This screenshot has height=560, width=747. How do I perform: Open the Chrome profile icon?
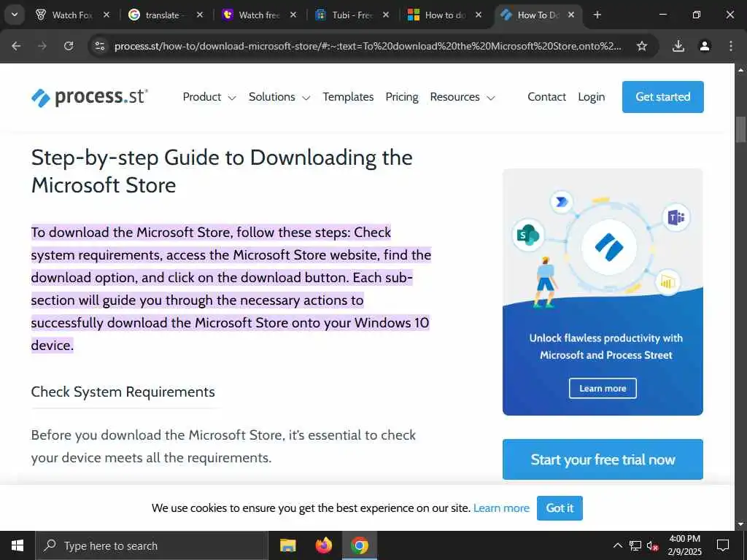tap(705, 46)
